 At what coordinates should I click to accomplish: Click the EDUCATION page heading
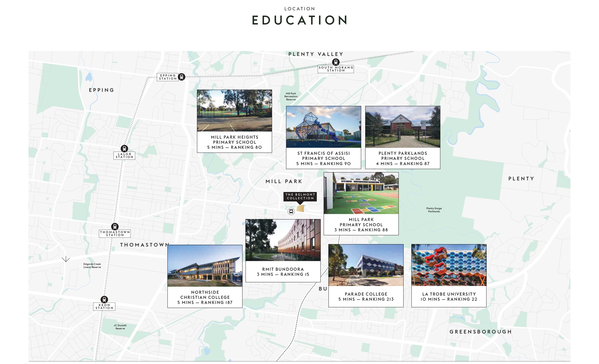(299, 20)
